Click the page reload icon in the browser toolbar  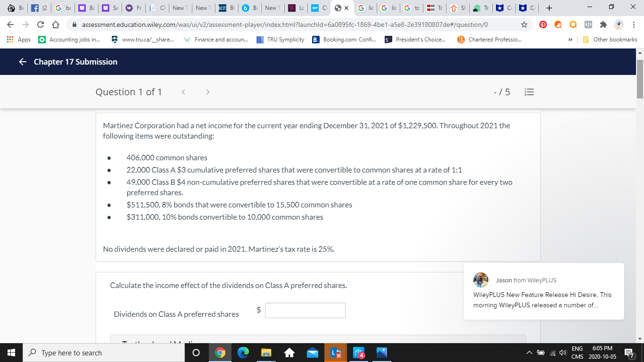[40, 24]
